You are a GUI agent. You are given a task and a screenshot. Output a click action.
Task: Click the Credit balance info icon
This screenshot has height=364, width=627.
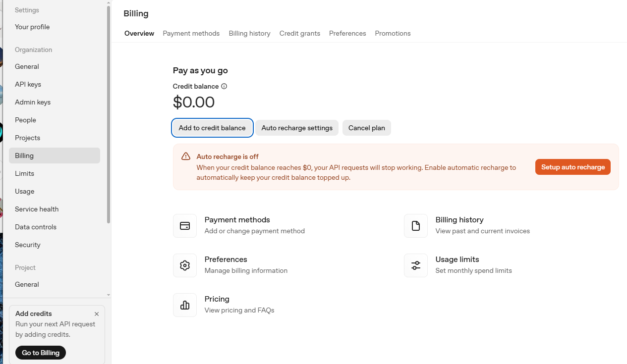pyautogui.click(x=224, y=86)
